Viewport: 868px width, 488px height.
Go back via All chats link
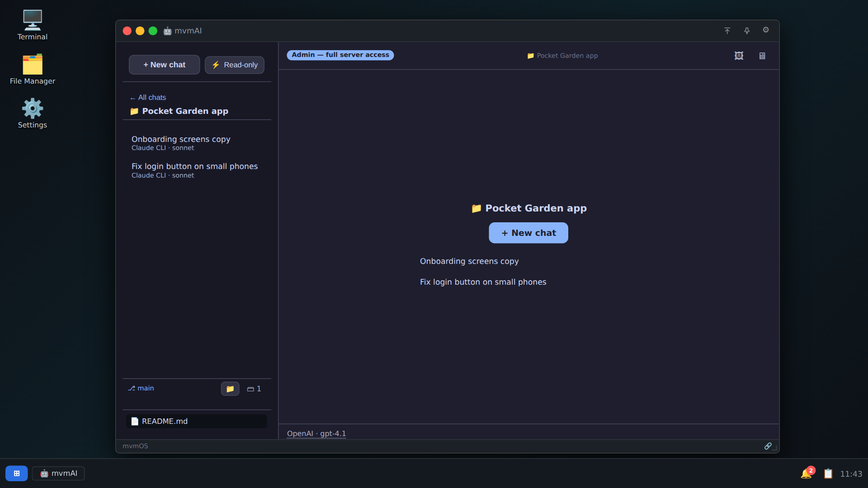coord(148,97)
